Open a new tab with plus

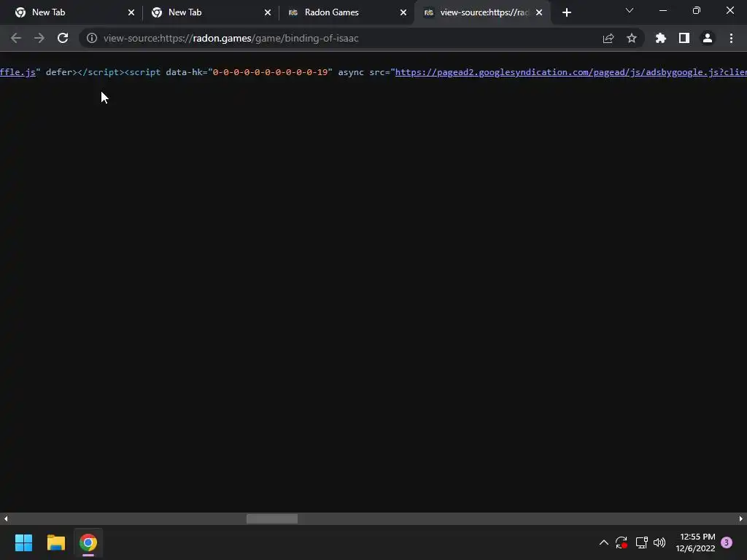click(566, 12)
